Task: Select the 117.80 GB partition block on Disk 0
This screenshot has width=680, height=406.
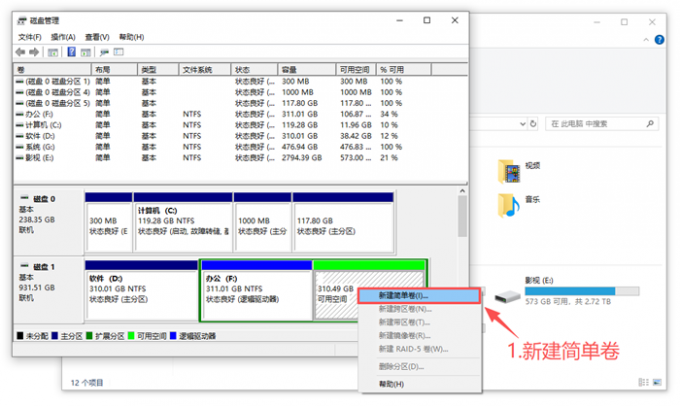Action: [343, 222]
